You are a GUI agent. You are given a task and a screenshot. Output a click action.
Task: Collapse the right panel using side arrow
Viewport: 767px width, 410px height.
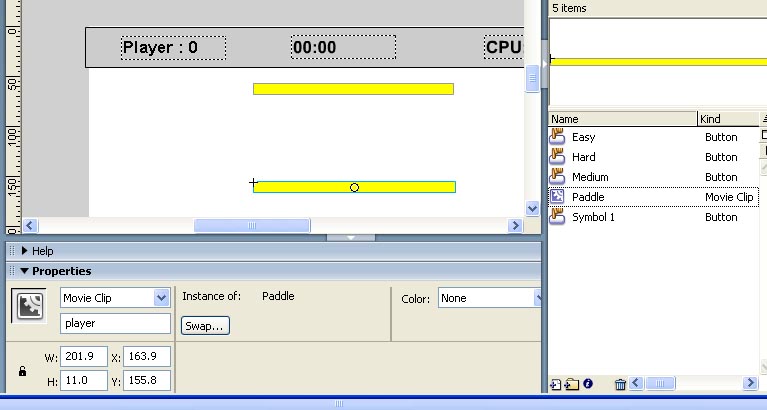click(544, 64)
